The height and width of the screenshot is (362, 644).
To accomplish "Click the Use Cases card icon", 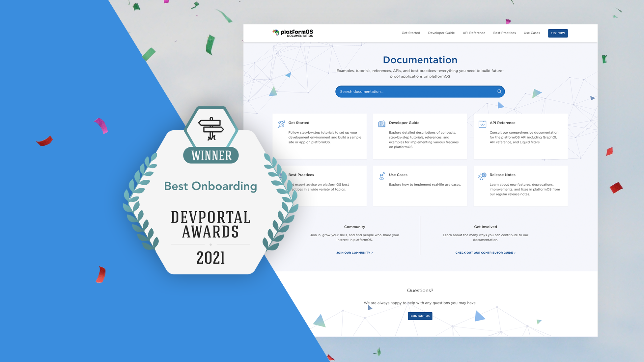I will (382, 176).
